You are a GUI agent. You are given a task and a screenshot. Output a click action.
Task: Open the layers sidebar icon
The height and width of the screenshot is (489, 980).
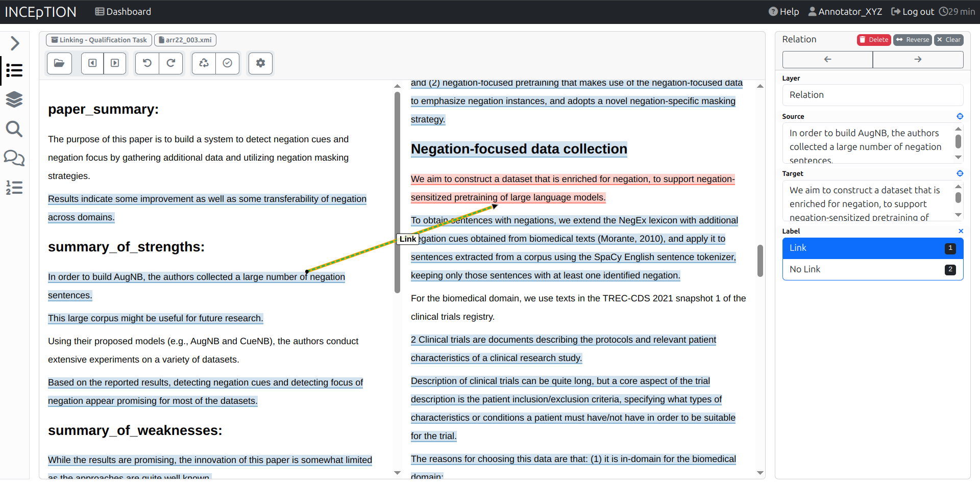(x=14, y=99)
